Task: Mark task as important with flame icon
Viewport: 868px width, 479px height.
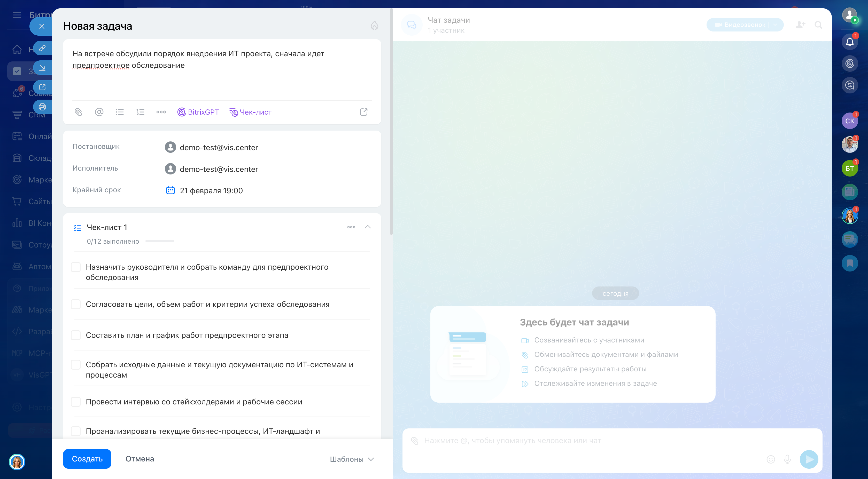Action: coord(374,26)
